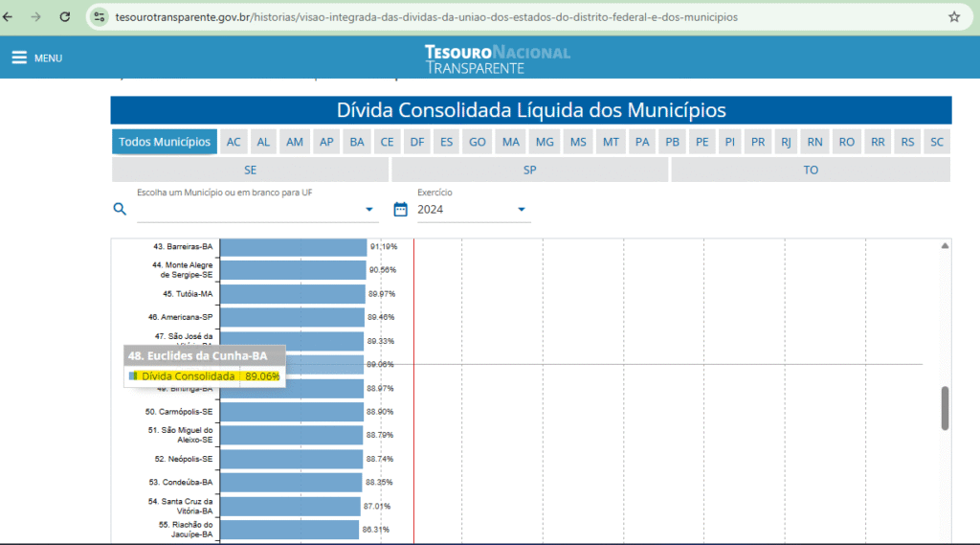The height and width of the screenshot is (545, 980).
Task: Click the chart scroll-up arrow
Action: click(x=945, y=246)
